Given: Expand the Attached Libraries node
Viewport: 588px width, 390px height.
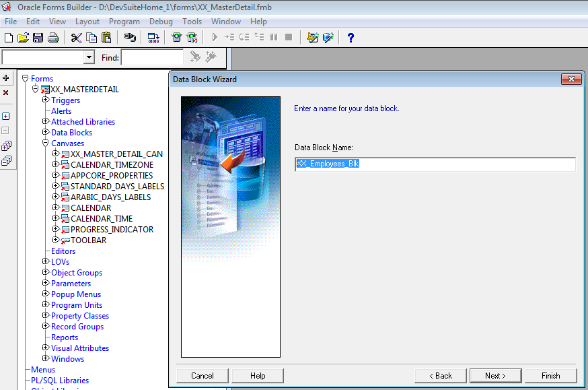Looking at the screenshot, I should coord(46,121).
